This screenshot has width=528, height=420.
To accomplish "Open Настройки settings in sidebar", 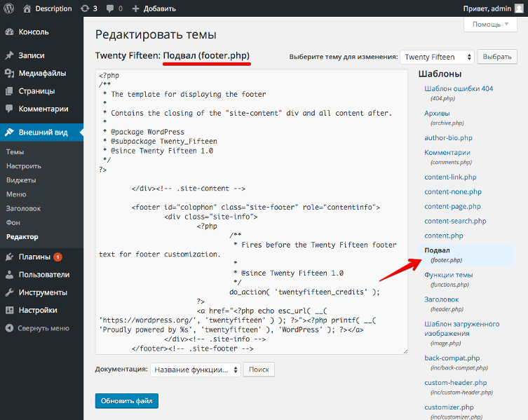I will [x=38, y=310].
